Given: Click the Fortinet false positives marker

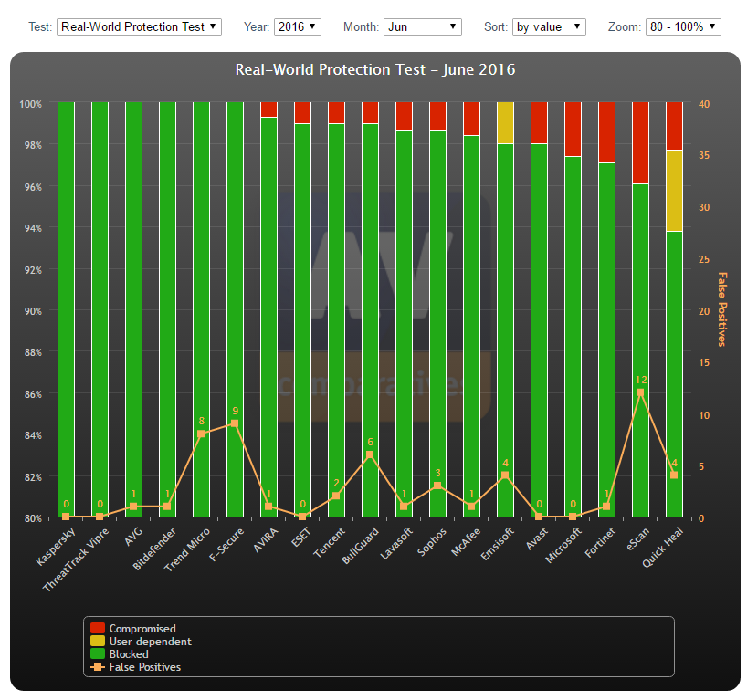Looking at the screenshot, I should pos(606,507).
